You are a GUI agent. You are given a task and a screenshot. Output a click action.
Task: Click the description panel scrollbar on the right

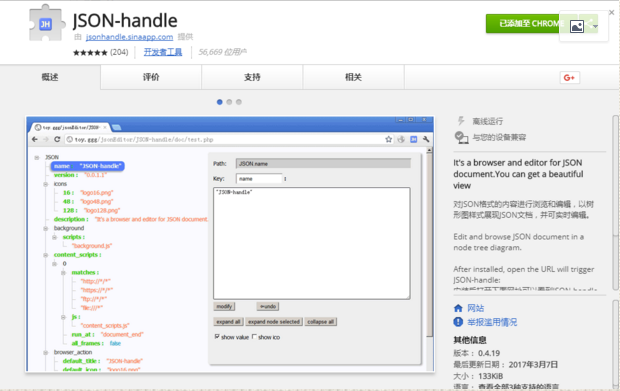pyautogui.click(x=616, y=202)
